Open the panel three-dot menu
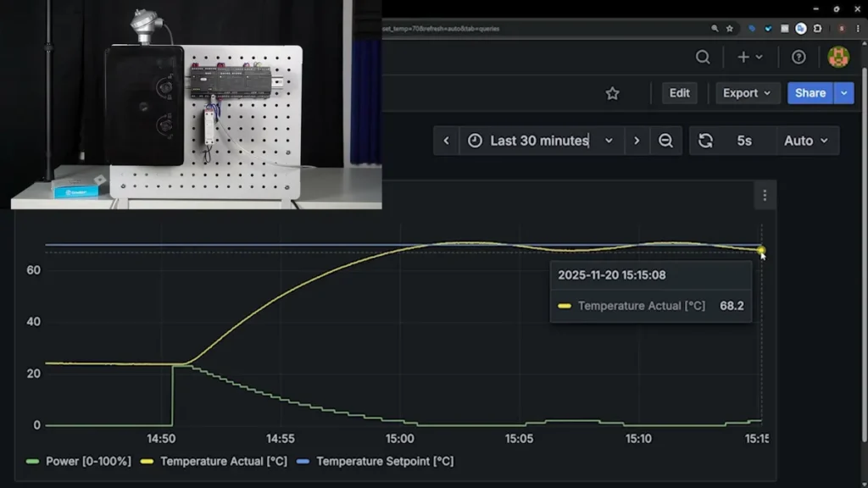868x488 pixels. (765, 196)
